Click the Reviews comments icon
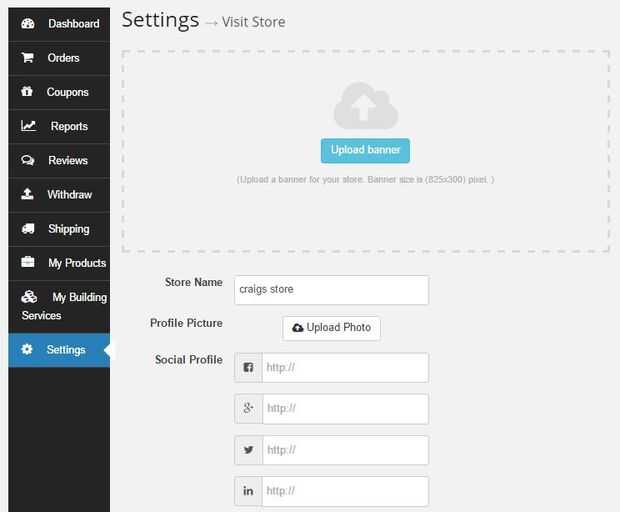This screenshot has width=620, height=512. tap(28, 160)
